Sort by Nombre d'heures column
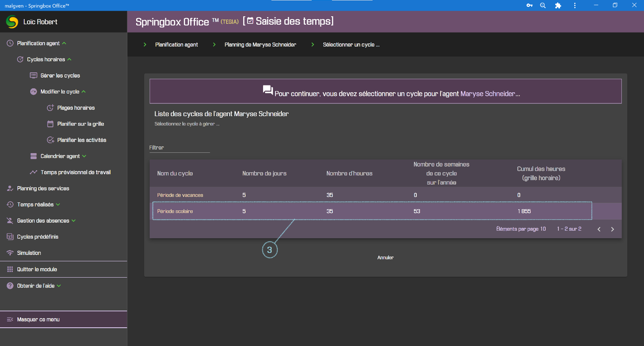Screen dimensions: 644x346 click(349, 173)
